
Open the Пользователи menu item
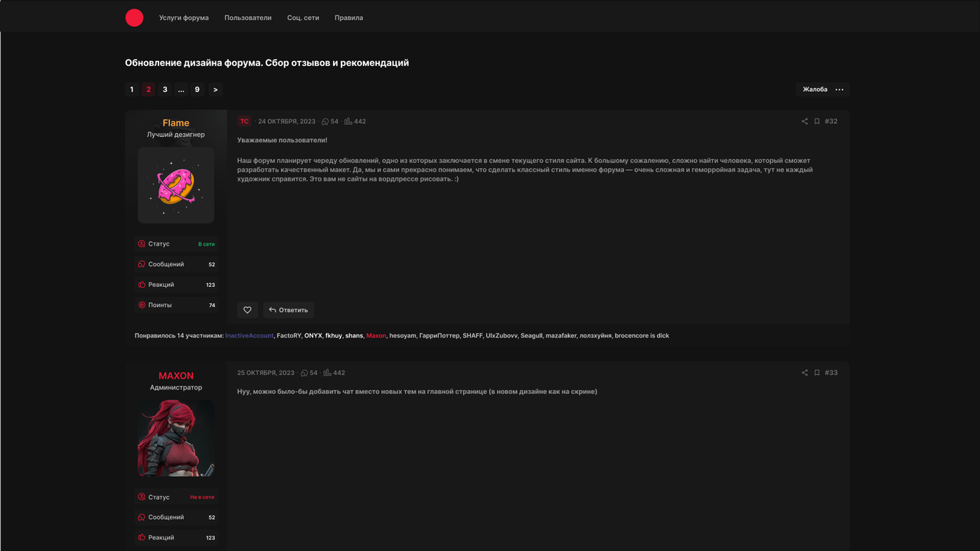[x=247, y=18]
